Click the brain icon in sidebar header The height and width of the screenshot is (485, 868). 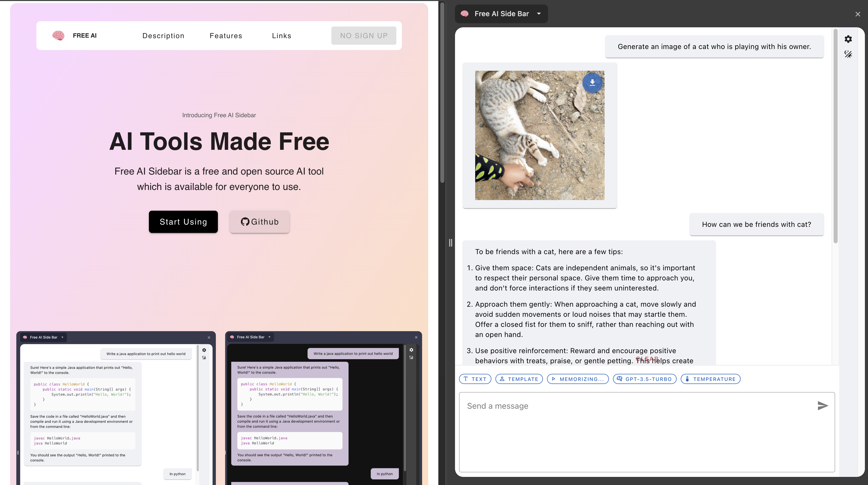coord(465,14)
